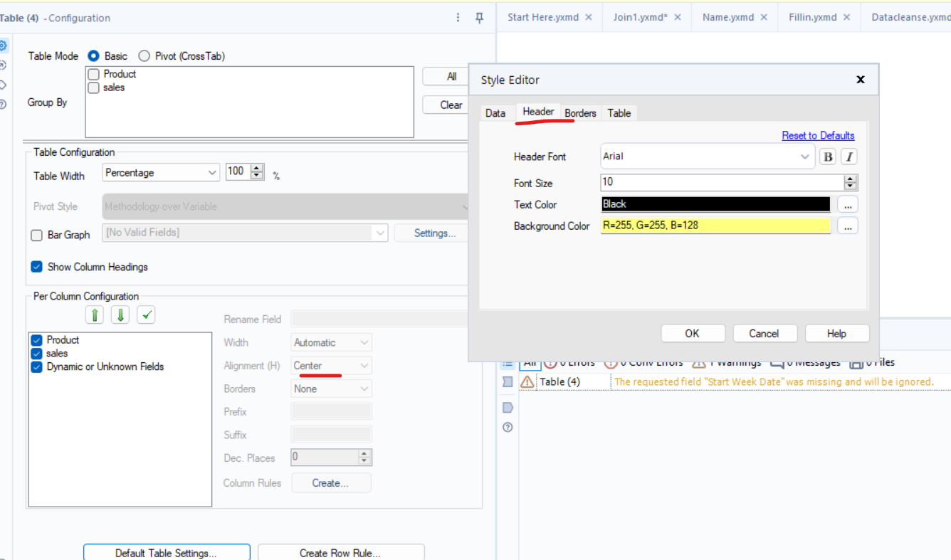Open the Header Font dropdown
951x560 pixels.
click(805, 156)
